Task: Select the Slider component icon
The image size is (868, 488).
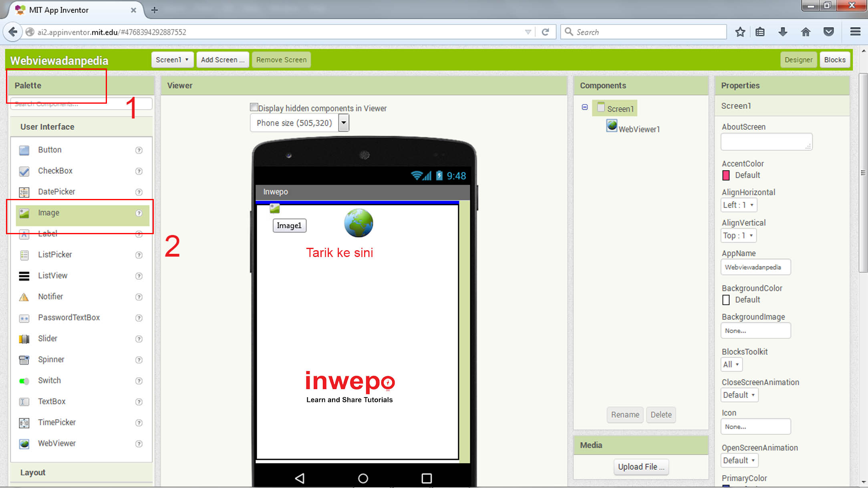Action: [24, 339]
